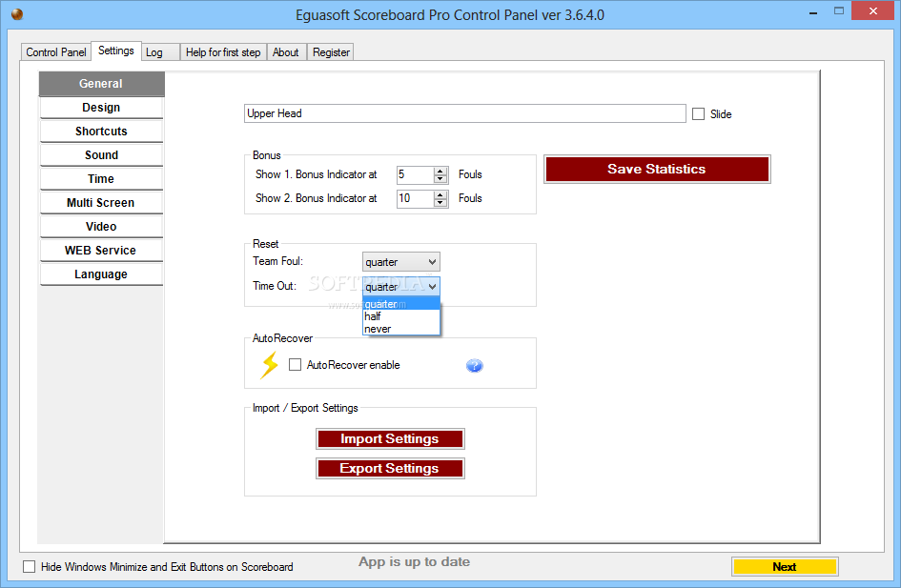Select 'half' in the Time Out list
Image resolution: width=901 pixels, height=588 pixels.
tap(401, 316)
